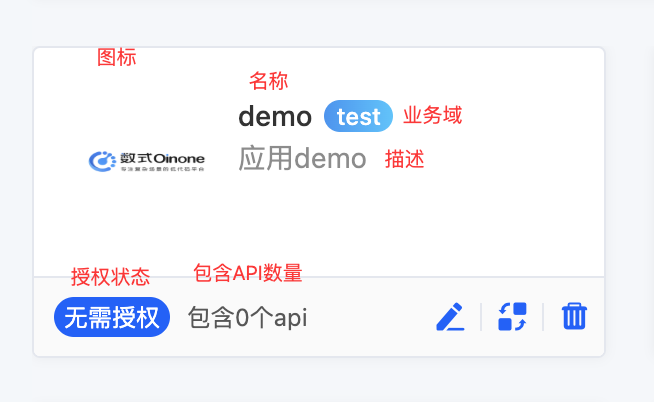Select the blue test tag
Screen dimensions: 654x402
pos(358,116)
